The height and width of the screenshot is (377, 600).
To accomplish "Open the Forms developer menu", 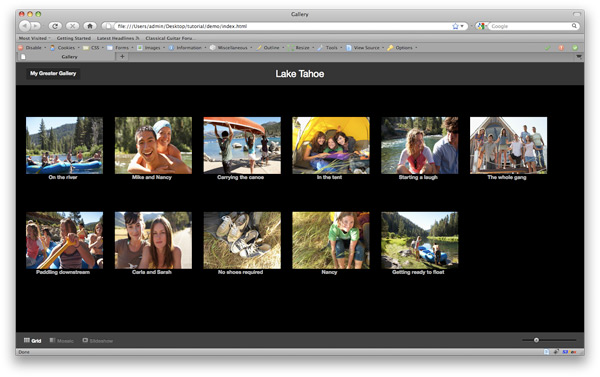I will click(121, 48).
